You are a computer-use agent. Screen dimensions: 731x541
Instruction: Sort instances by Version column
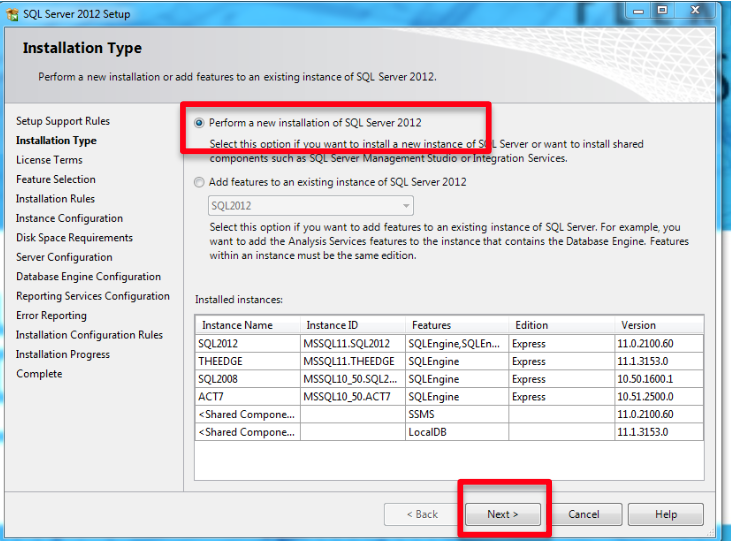point(658,325)
